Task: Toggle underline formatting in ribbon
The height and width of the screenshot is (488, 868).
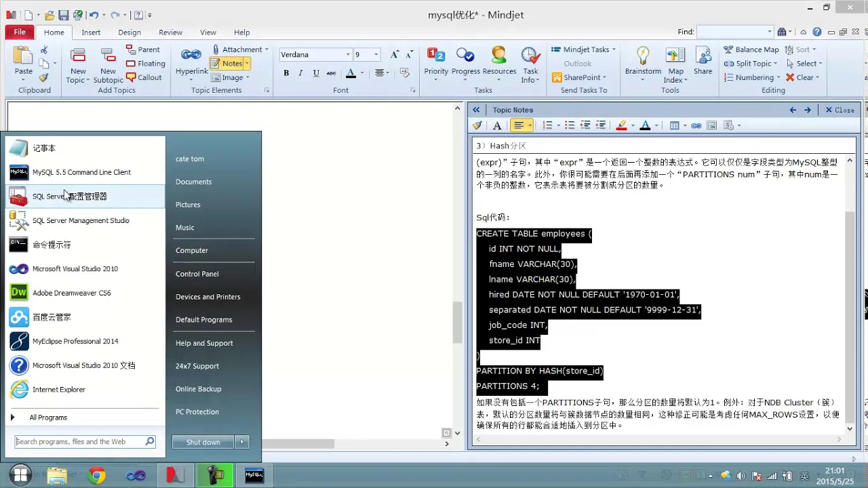Action: click(316, 73)
